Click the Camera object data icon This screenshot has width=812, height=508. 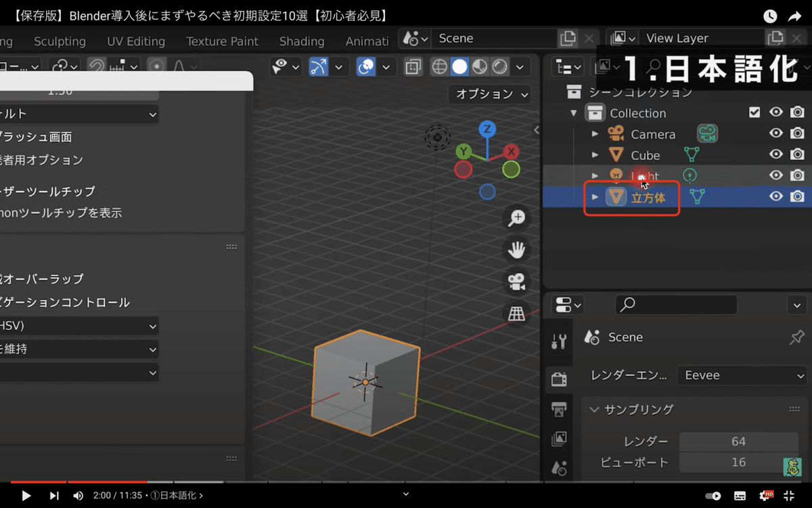click(708, 133)
